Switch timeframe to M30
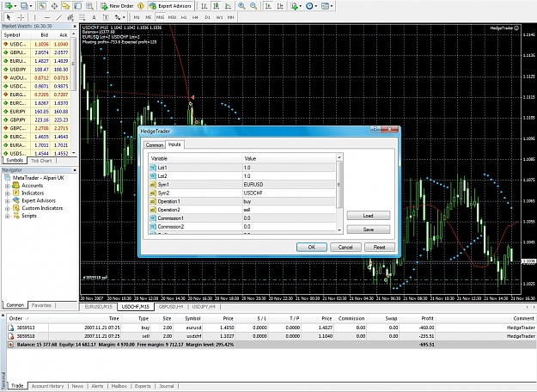 172,17
